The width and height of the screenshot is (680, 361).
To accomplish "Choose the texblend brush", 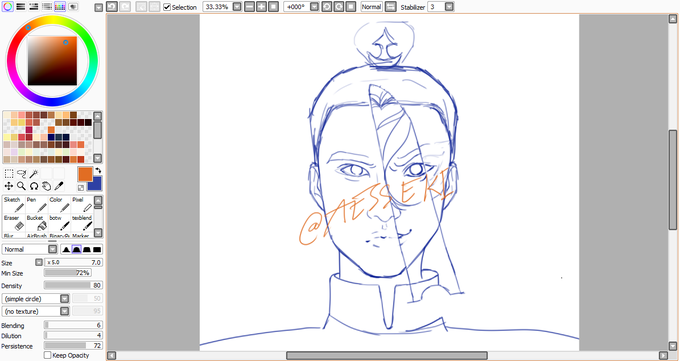I will 82,223.
